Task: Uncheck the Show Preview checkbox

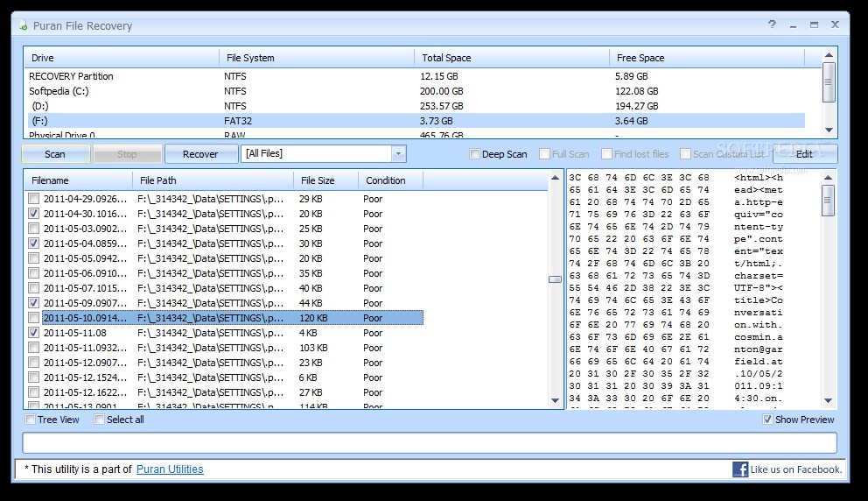Action: click(767, 420)
